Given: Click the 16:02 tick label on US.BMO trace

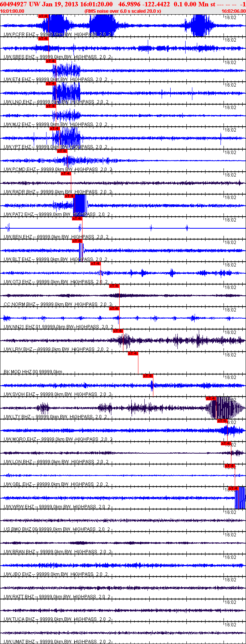Looking at the screenshot, I should click(x=230, y=512).
